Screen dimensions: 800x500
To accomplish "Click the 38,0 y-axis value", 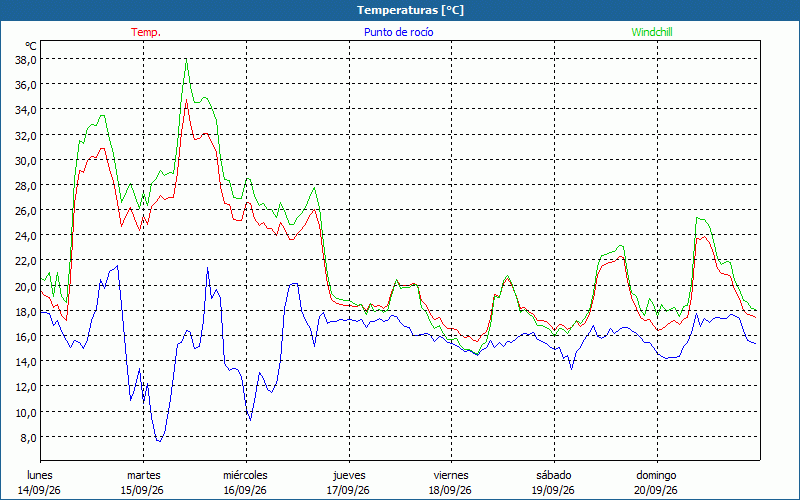I will pyautogui.click(x=26, y=60).
